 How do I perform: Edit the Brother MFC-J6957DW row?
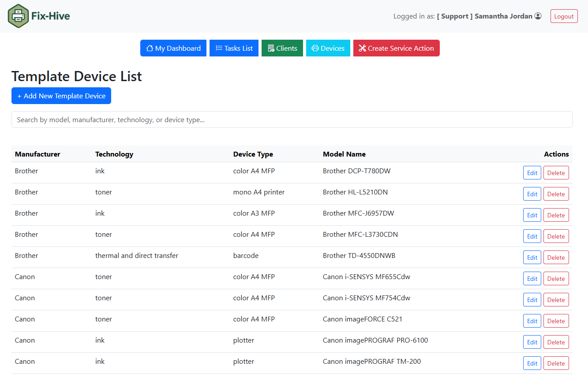(x=532, y=215)
